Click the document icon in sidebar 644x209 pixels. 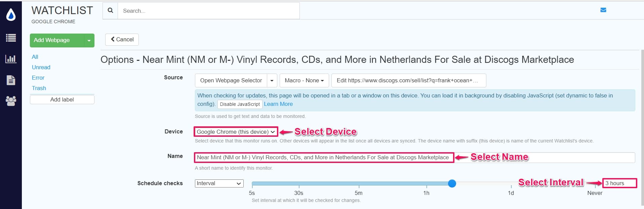(10, 80)
